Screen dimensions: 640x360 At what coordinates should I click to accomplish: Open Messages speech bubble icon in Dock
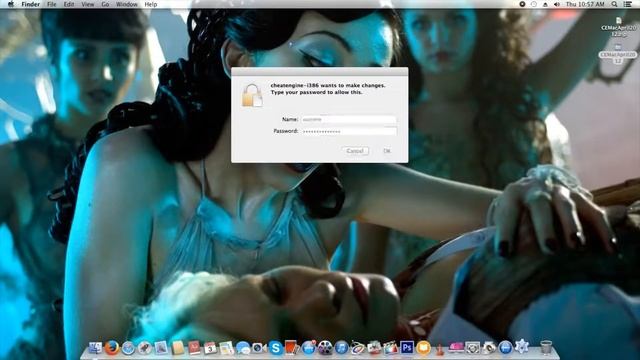[243, 348]
